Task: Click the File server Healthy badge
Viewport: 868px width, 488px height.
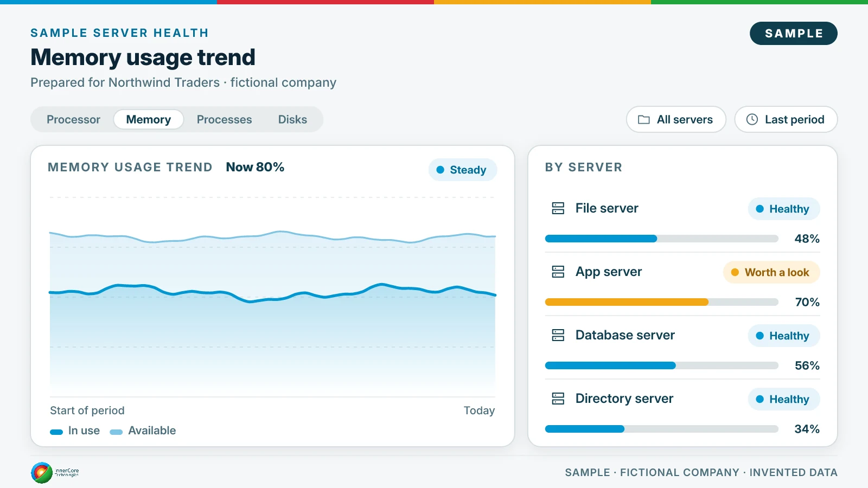Action: pos(783,209)
